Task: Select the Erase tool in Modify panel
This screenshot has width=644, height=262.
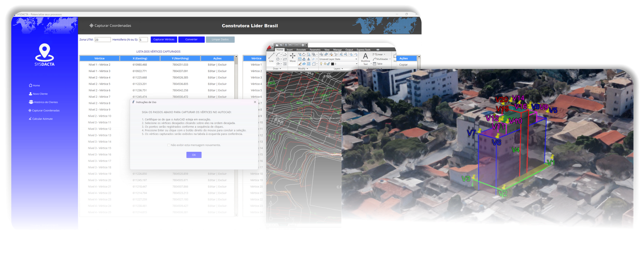Action: [300, 64]
